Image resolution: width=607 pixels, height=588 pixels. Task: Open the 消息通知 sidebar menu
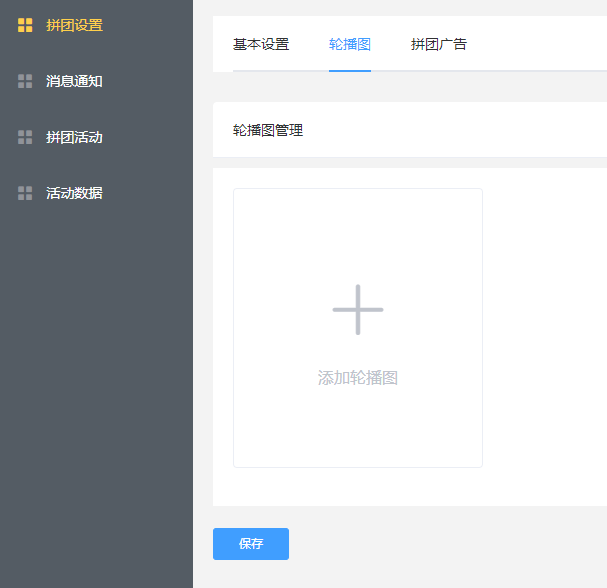[x=74, y=81]
